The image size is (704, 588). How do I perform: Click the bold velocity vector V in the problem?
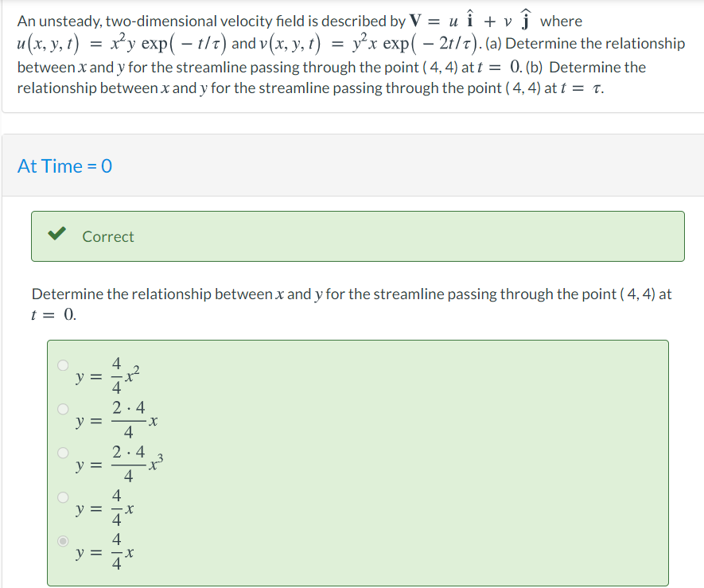[x=417, y=21]
